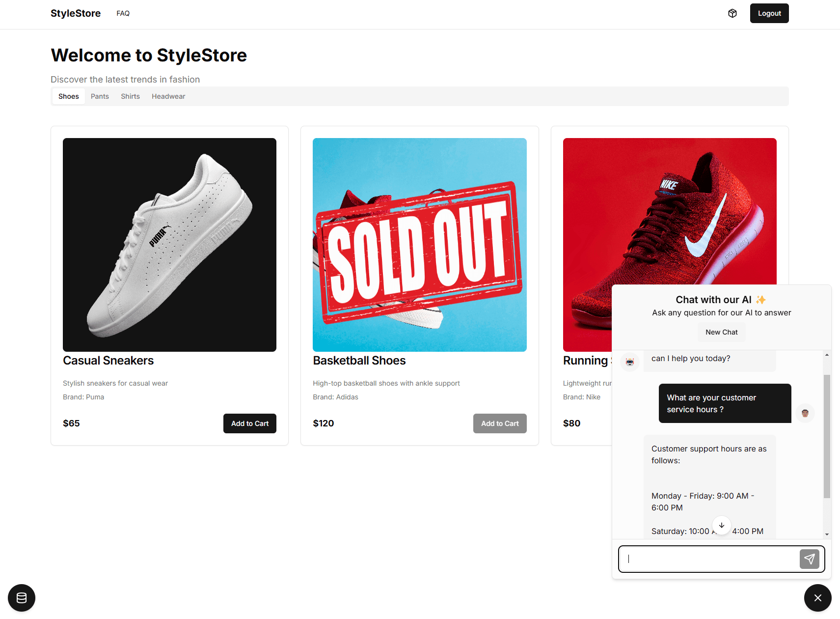Select the Shirts category tab

tap(130, 96)
